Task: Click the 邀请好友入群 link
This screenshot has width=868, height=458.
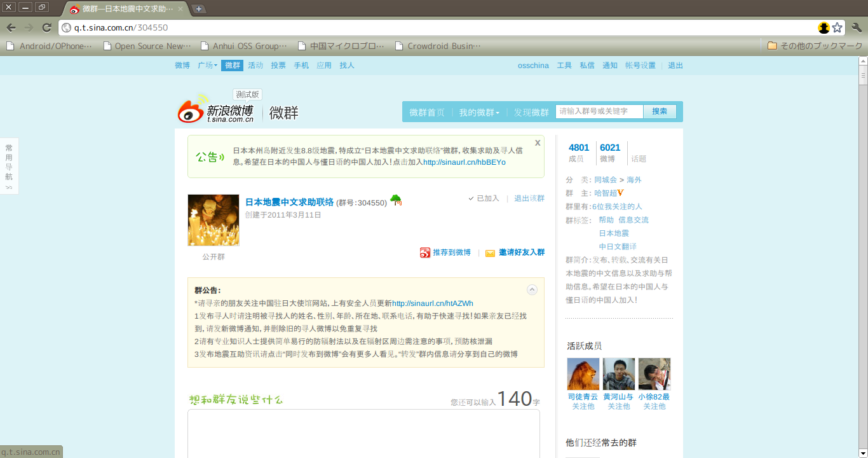Action: pos(522,253)
